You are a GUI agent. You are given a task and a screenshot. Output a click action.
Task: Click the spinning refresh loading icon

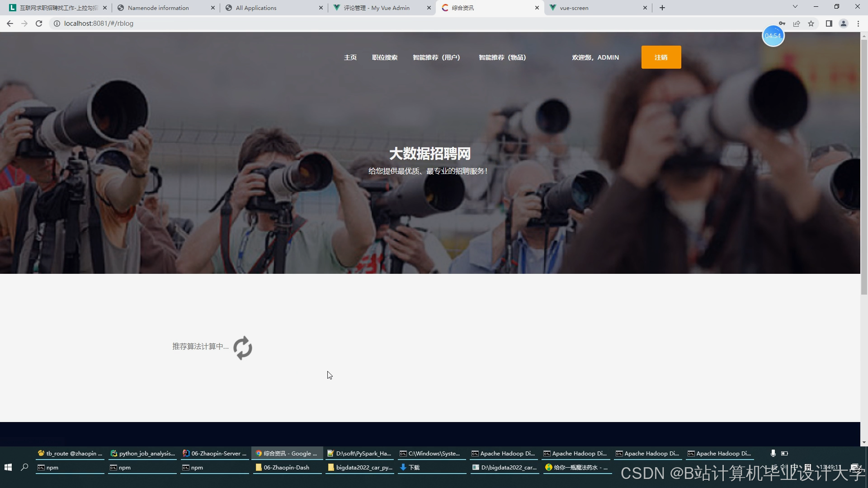click(243, 347)
